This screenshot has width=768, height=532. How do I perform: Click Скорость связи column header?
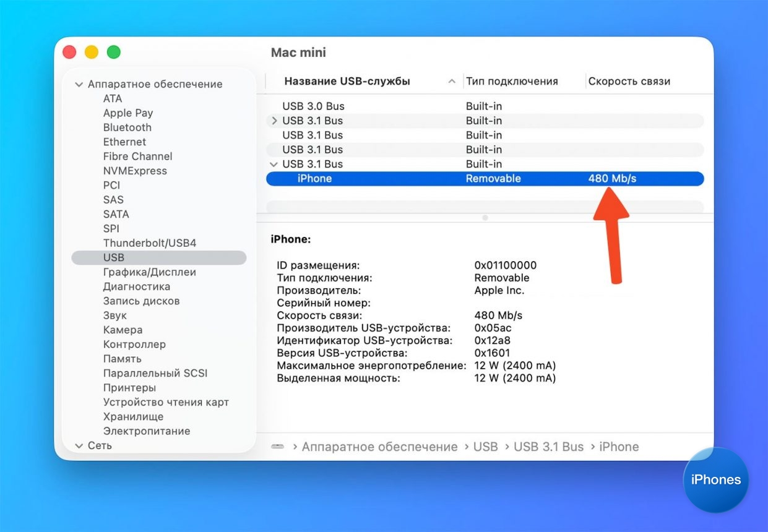629,81
